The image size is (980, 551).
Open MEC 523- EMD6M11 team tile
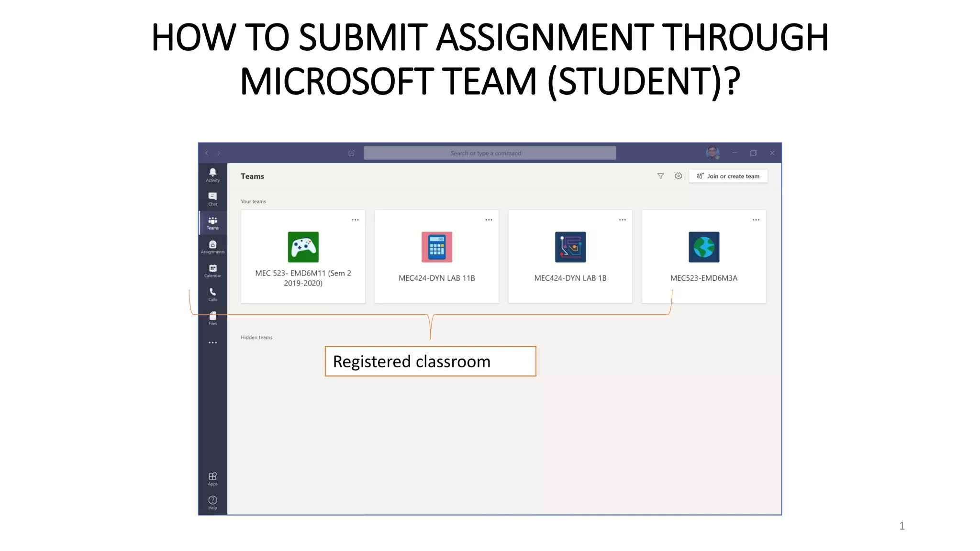tap(303, 256)
